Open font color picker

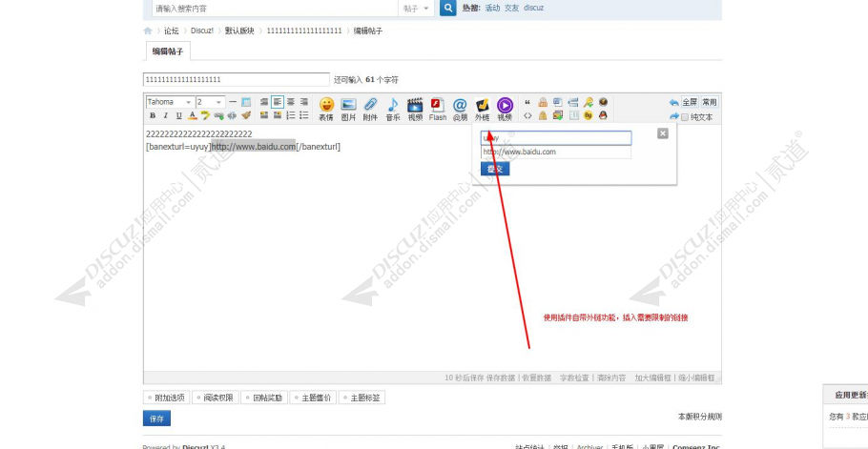(x=192, y=115)
